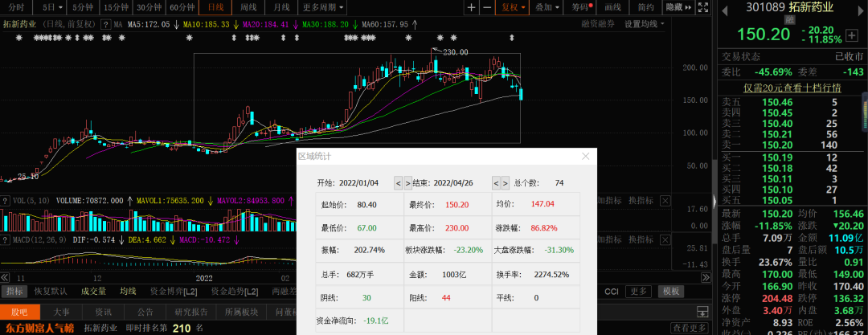Open 公告 tab

[x=145, y=312]
